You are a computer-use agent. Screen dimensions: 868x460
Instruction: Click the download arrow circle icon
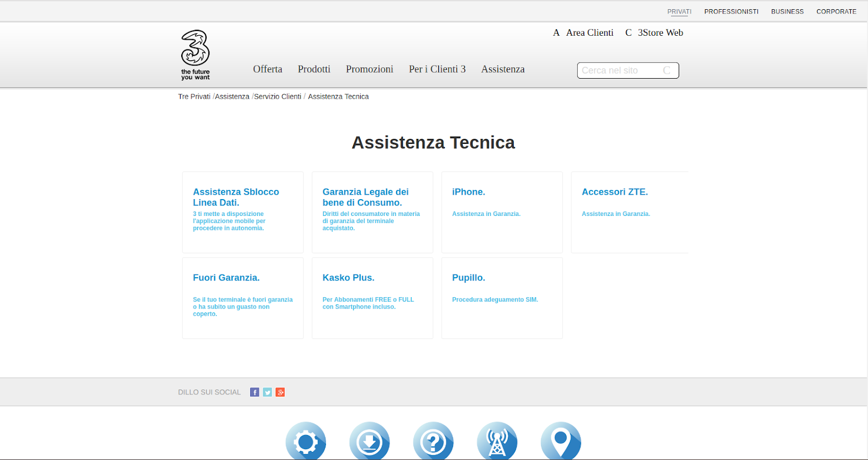(x=369, y=442)
